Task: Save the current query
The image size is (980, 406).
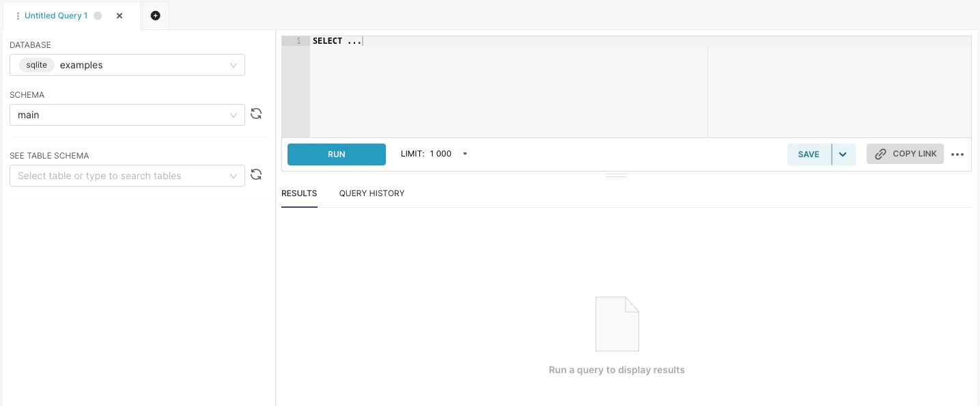Action: pos(809,154)
